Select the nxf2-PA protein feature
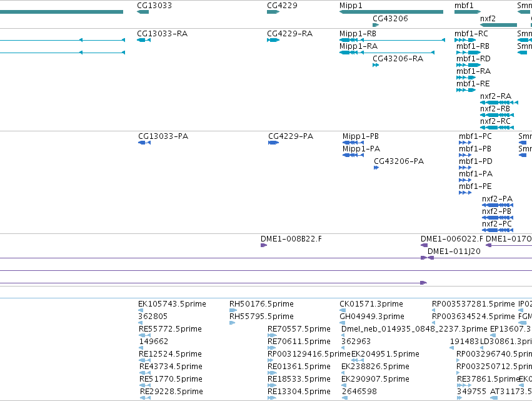 point(498,205)
